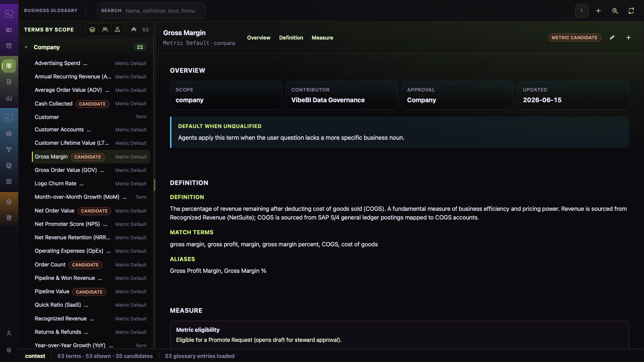Screen dimensions: 644x362
Task: Select the Net Promoter Score (NPS) term
Action: tap(91, 224)
